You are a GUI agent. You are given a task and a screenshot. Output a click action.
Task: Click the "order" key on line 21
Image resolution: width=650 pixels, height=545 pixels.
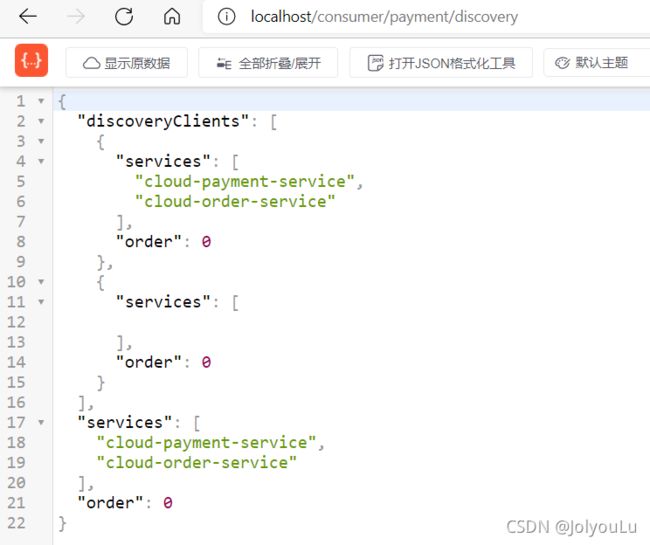click(x=110, y=503)
